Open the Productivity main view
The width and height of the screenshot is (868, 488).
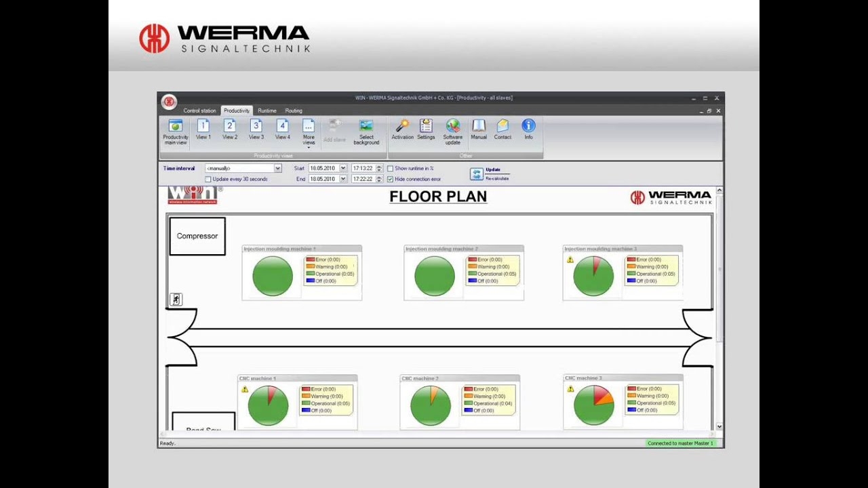tap(176, 131)
